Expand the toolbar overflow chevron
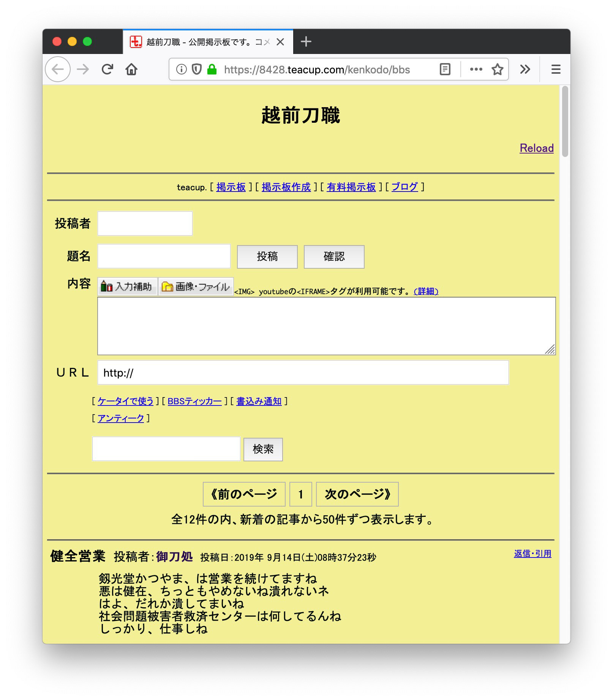This screenshot has height=700, width=613. pyautogui.click(x=525, y=69)
